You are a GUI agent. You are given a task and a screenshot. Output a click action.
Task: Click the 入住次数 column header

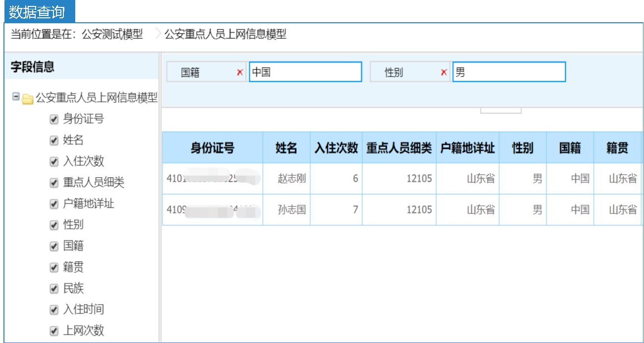pos(336,147)
